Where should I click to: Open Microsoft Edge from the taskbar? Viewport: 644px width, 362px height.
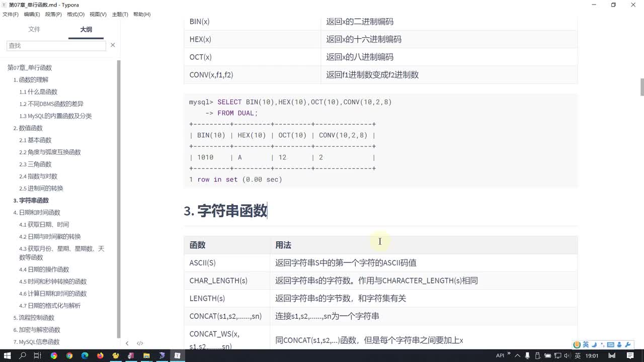point(85,355)
